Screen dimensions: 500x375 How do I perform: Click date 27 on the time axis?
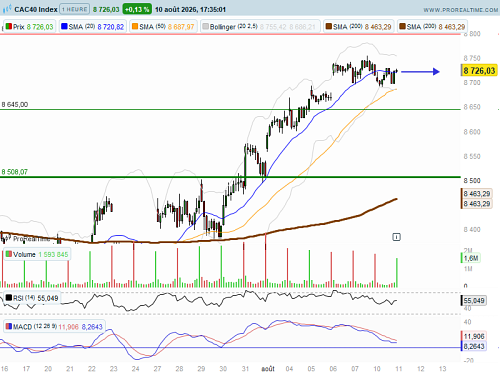tap(157, 369)
